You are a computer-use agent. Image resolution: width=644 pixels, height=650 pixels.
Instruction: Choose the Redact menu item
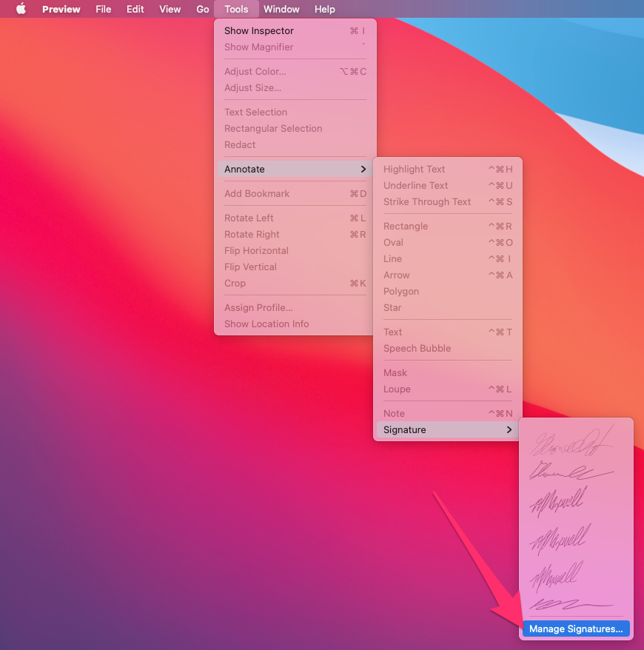(295, 144)
